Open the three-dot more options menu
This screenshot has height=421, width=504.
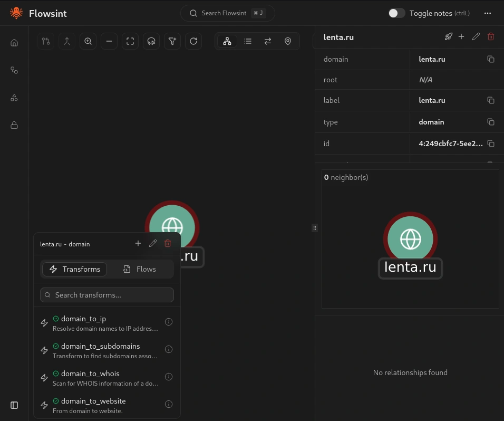tap(487, 13)
